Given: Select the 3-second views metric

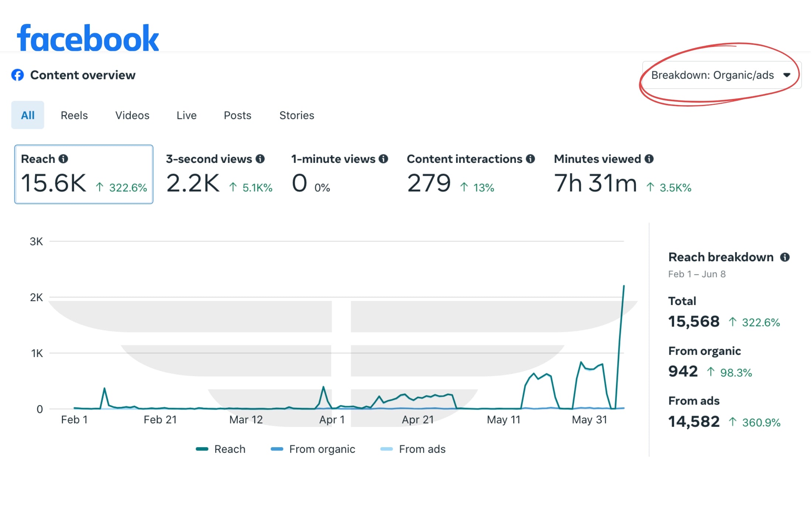Looking at the screenshot, I should pyautogui.click(x=219, y=174).
